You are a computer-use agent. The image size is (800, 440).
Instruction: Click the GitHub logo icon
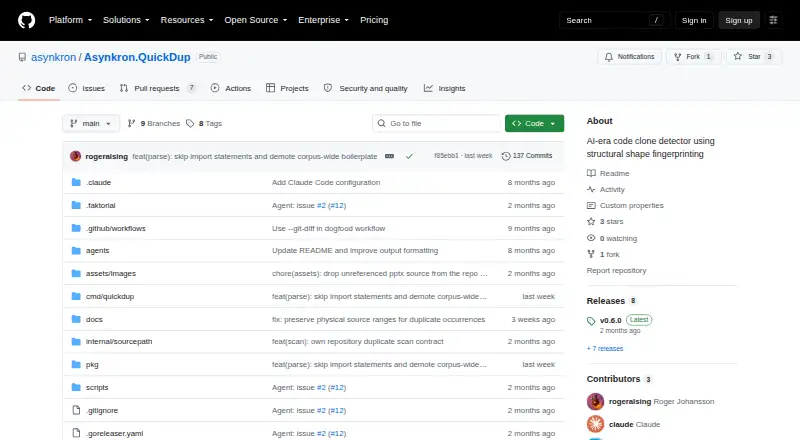click(x=27, y=20)
